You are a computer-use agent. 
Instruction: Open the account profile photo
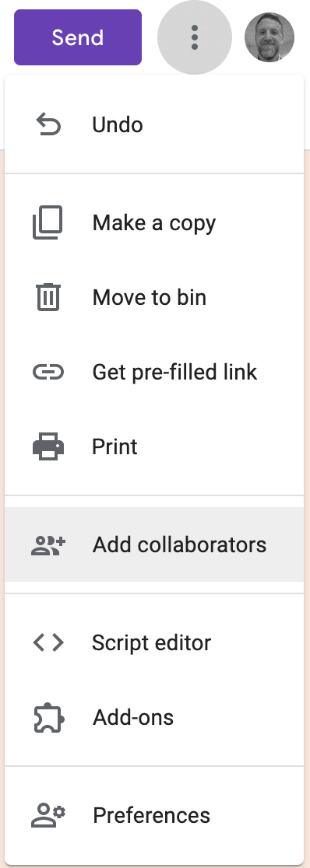pyautogui.click(x=269, y=37)
